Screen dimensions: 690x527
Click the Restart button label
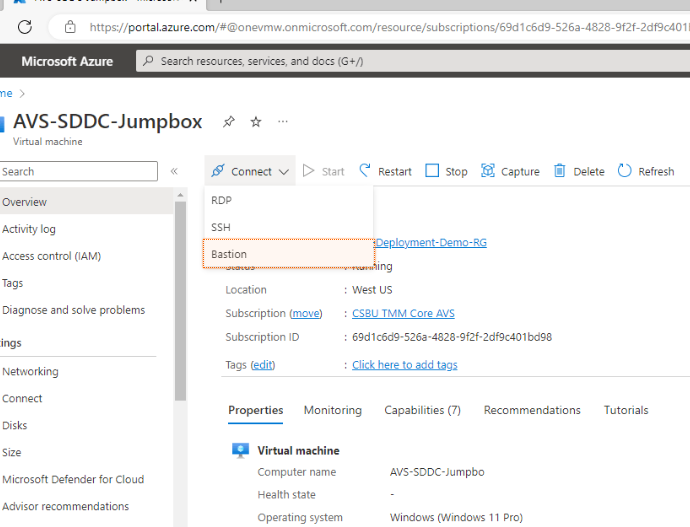click(x=395, y=172)
